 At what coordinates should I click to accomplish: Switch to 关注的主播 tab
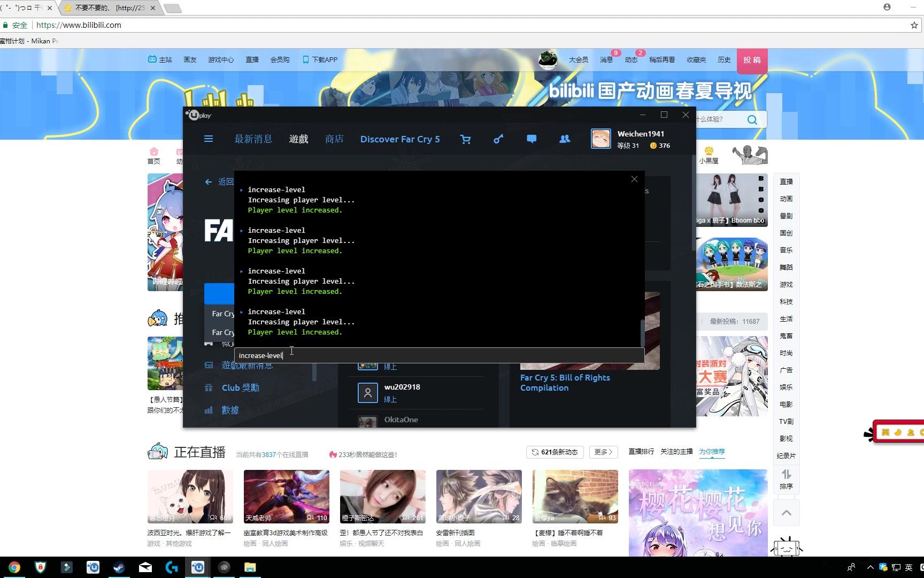tap(676, 452)
